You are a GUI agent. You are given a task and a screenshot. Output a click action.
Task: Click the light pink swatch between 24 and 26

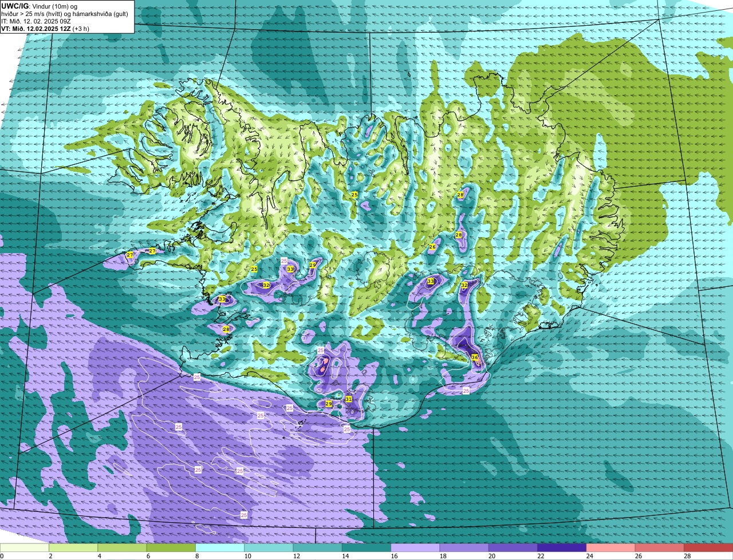pos(611,548)
